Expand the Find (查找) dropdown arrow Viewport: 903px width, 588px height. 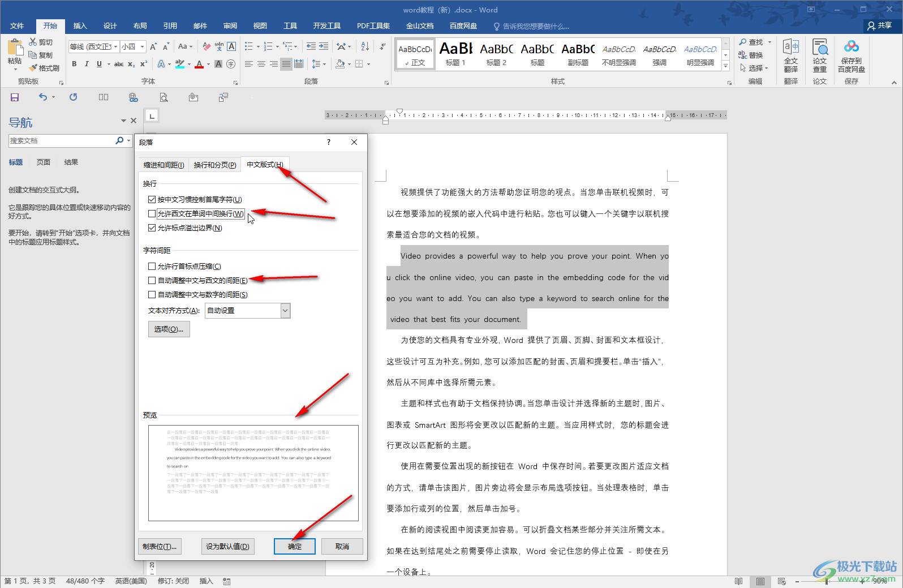pos(769,42)
